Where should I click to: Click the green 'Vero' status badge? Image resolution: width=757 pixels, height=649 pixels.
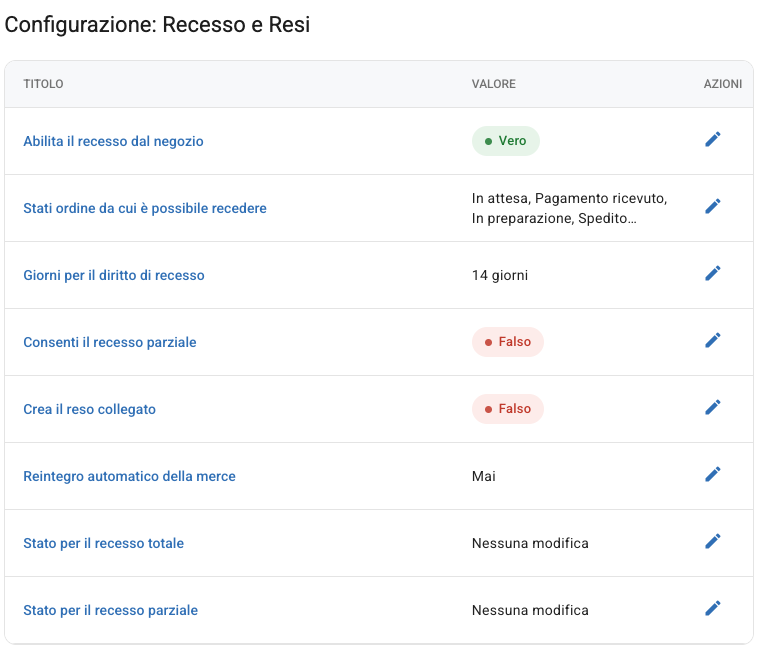(505, 141)
